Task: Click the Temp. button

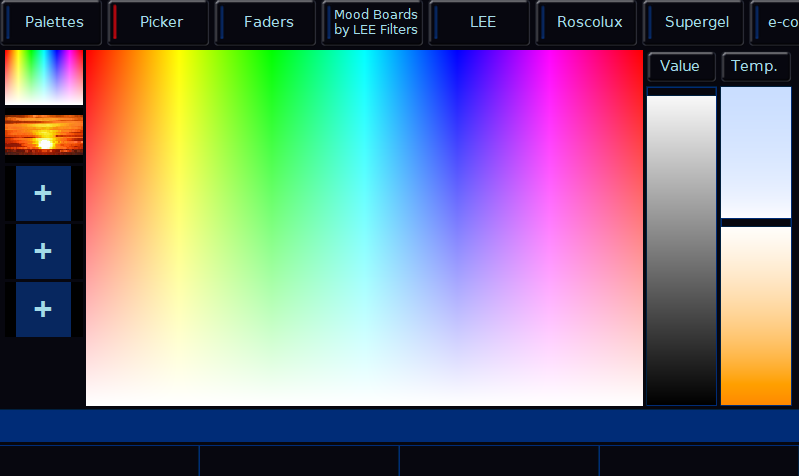Action: 756,66
